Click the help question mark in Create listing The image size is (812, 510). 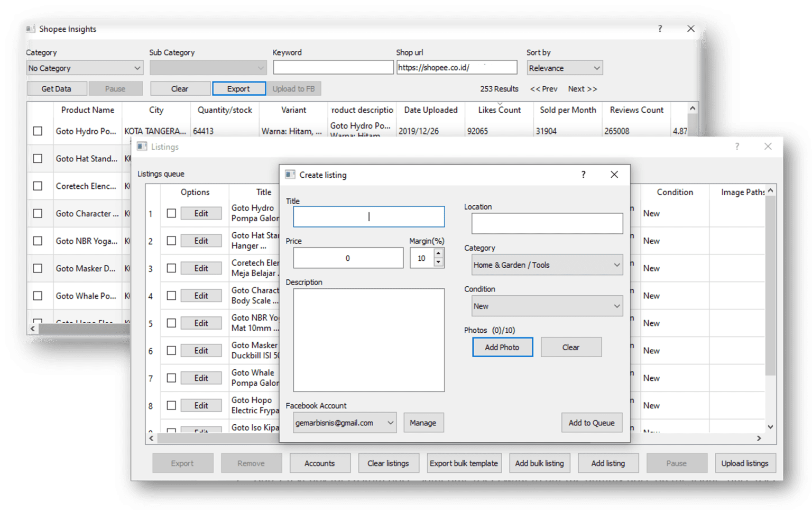[583, 175]
